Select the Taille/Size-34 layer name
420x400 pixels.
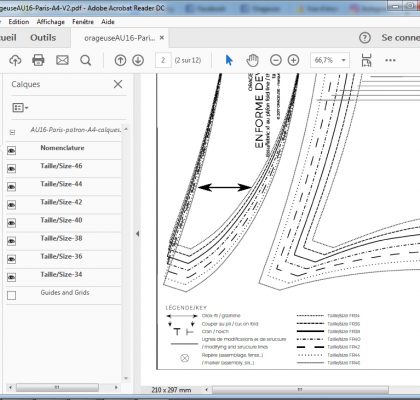click(x=61, y=274)
